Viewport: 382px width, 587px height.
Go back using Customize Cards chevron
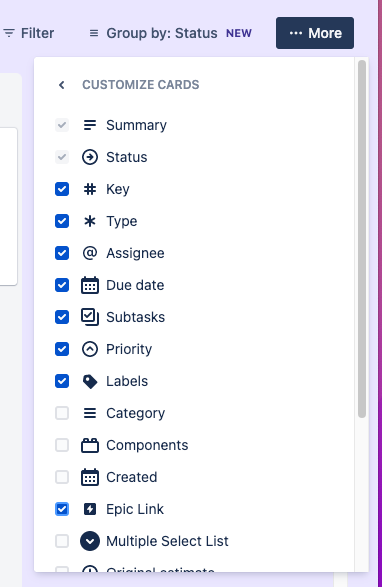tap(62, 85)
